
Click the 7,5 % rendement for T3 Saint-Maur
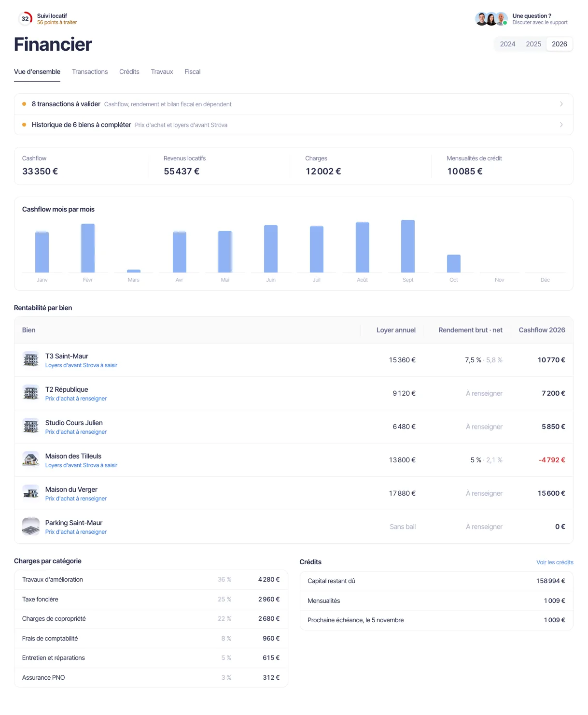(x=473, y=360)
